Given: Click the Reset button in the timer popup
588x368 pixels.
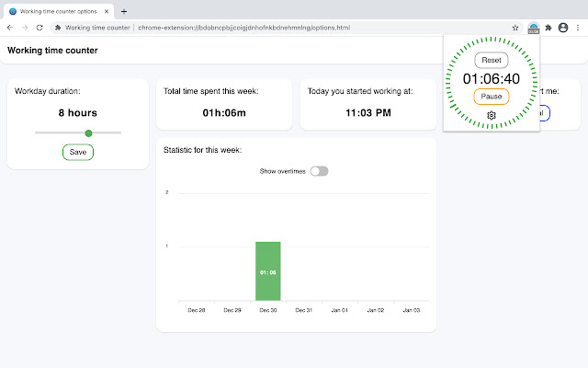Looking at the screenshot, I should tap(492, 60).
